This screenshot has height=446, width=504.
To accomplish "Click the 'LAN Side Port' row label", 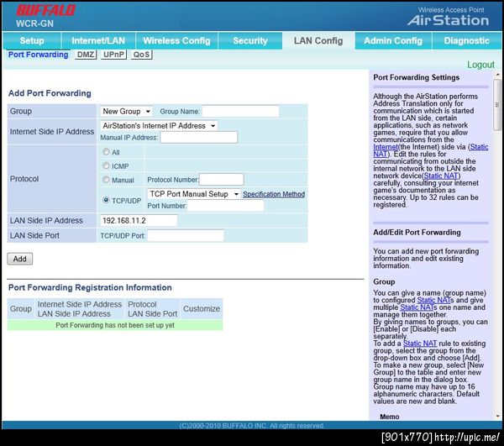I will (x=34, y=235).
